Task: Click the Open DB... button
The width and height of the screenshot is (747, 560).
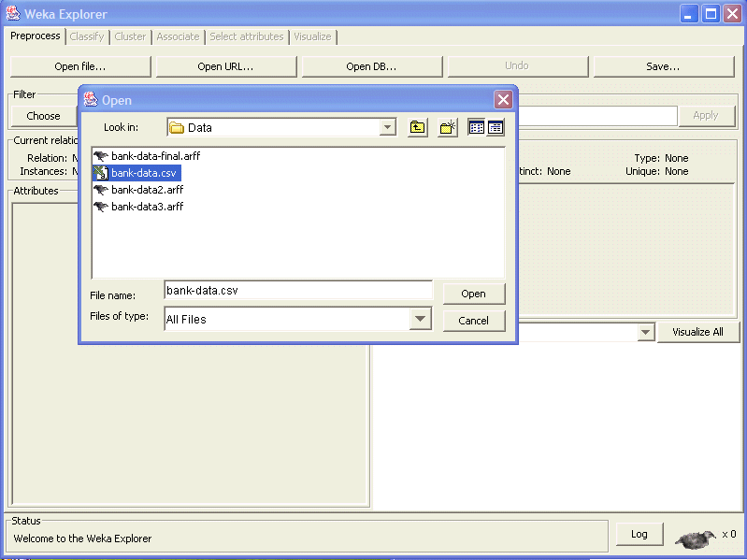Action: tap(371, 66)
